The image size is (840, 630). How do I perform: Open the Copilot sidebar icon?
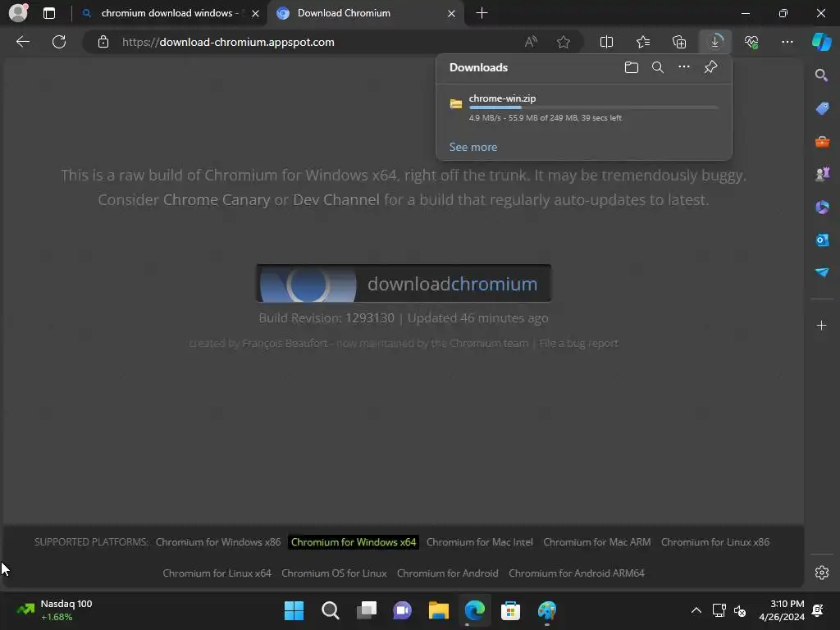click(x=821, y=42)
